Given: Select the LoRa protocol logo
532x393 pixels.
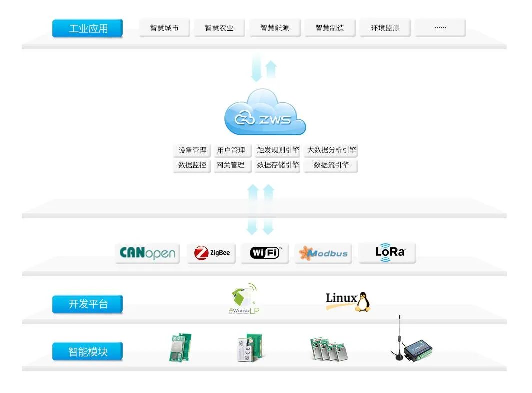Looking at the screenshot, I should click(387, 253).
